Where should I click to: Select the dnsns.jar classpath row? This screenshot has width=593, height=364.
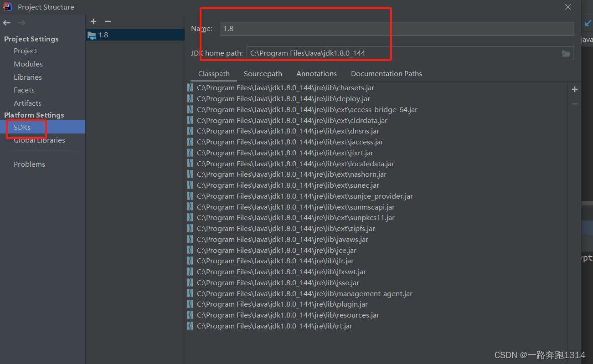click(x=376, y=131)
